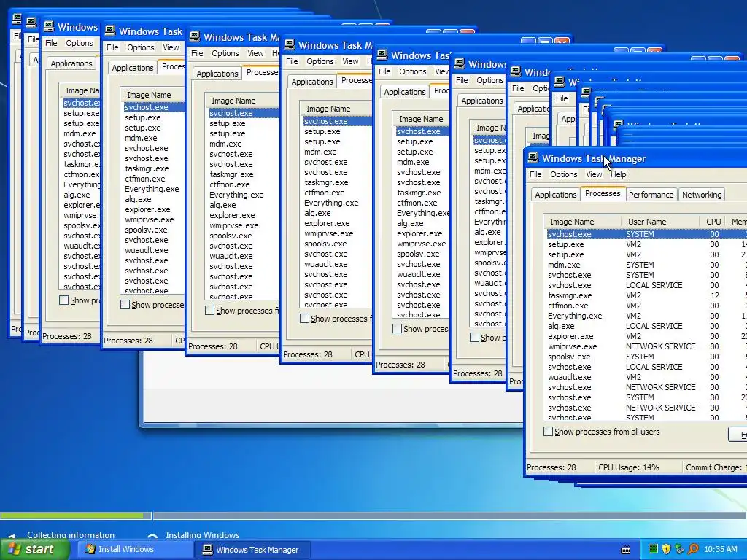Open Options menu in front Task Manager
This screenshot has height=560, width=747.
[x=564, y=174]
